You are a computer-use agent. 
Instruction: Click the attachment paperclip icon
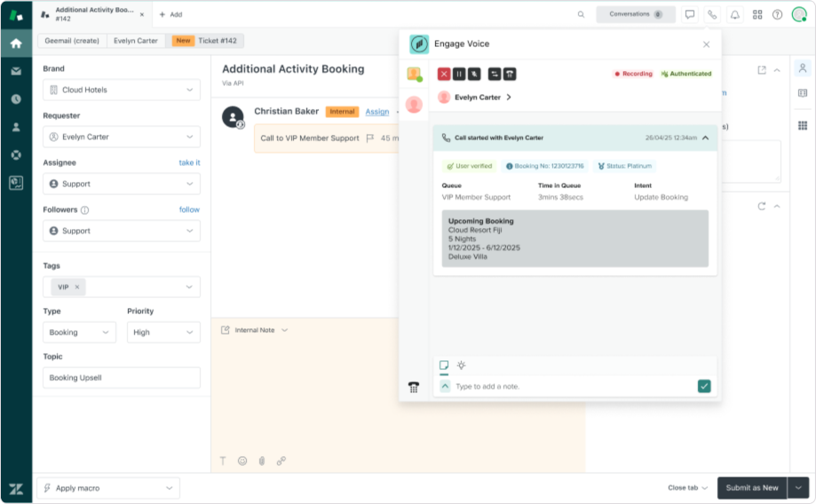[262, 461]
